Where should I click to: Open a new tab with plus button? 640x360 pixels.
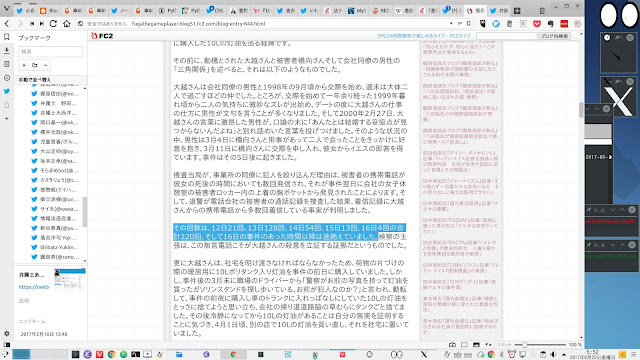pos(517,11)
